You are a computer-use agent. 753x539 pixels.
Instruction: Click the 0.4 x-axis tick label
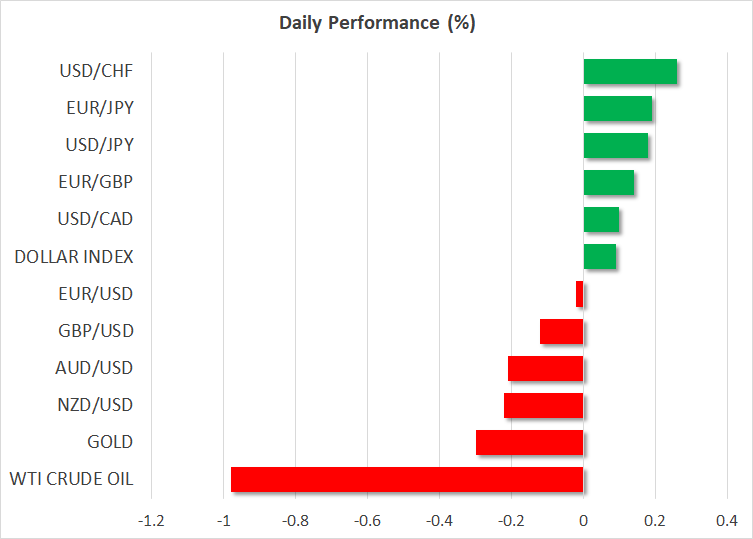pos(727,521)
